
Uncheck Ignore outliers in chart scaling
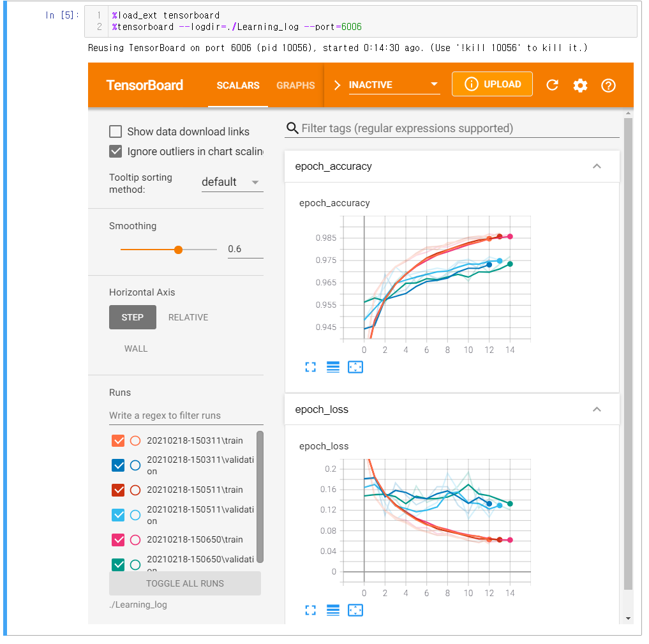tap(116, 151)
